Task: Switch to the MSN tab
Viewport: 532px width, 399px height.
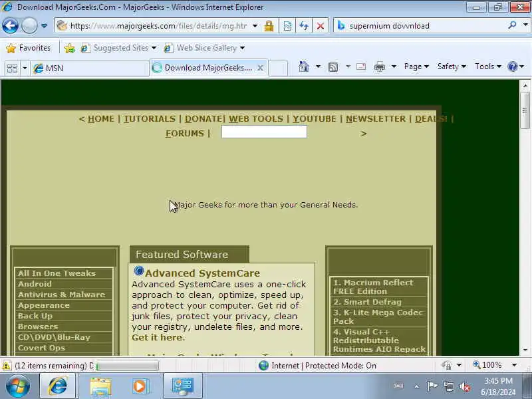Action: click(x=89, y=68)
